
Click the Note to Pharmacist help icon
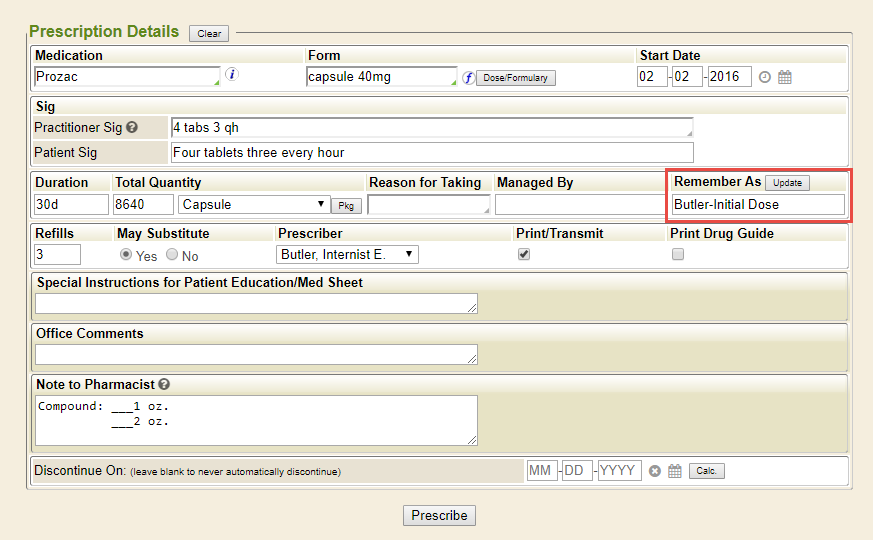[164, 384]
